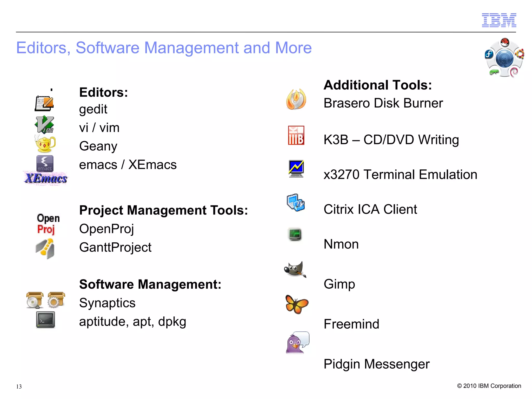Click the Synaptic package box with disc icon

(x=35, y=300)
